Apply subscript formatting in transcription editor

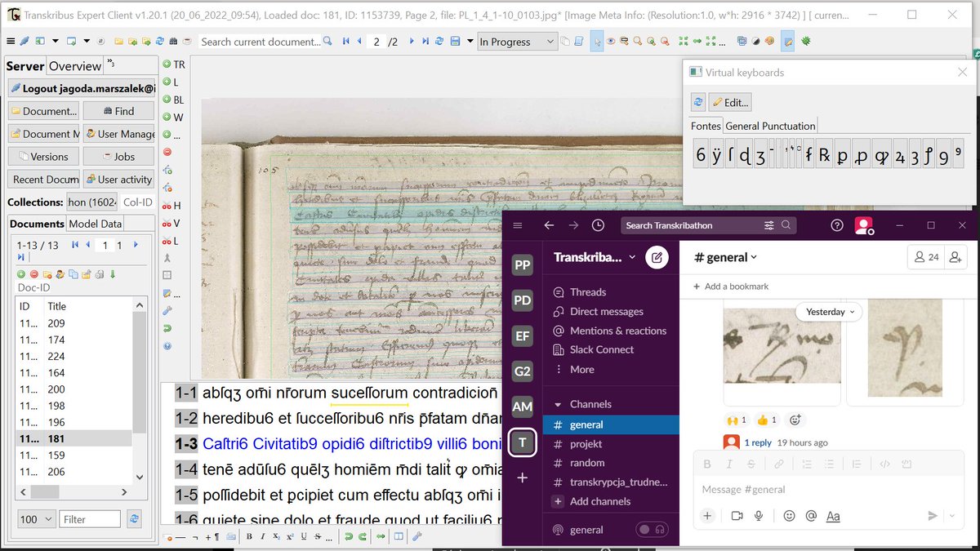tap(276, 536)
